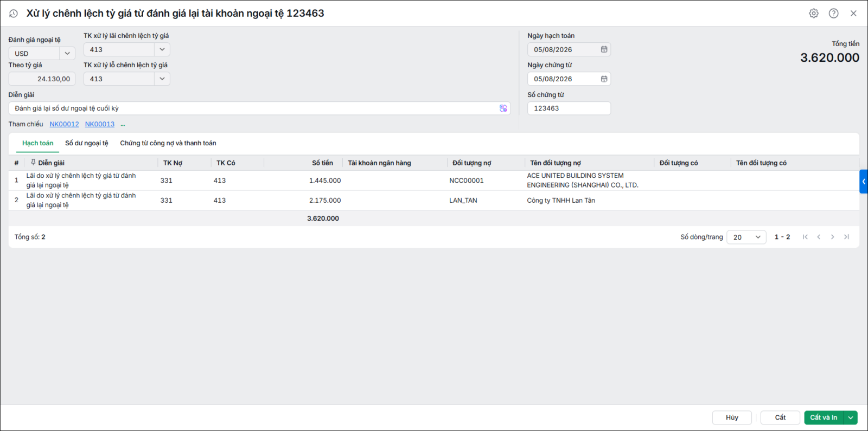Open the rows per page dropdown
Image resolution: width=868 pixels, height=431 pixels.
coord(746,237)
